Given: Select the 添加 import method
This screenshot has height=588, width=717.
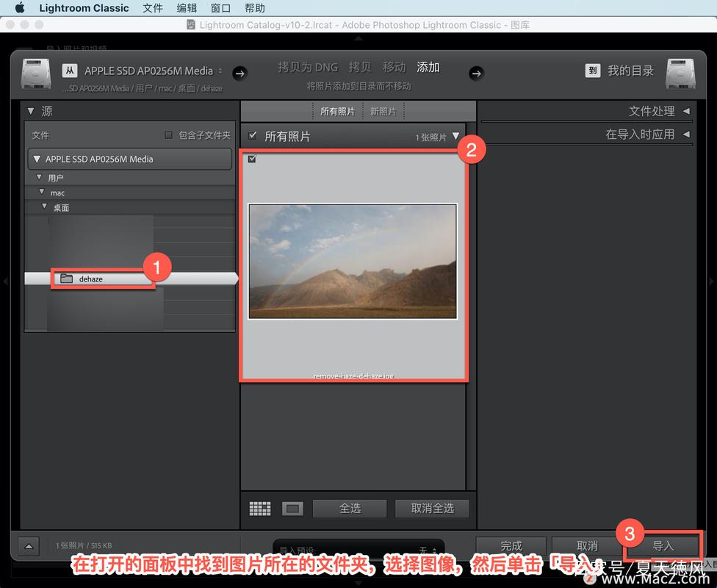Looking at the screenshot, I should [x=428, y=67].
